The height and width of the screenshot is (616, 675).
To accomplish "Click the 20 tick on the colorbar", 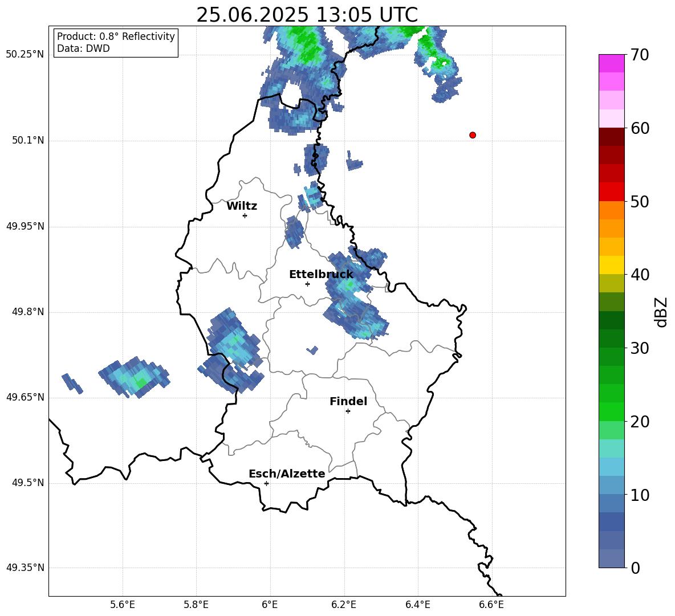I will tap(639, 422).
